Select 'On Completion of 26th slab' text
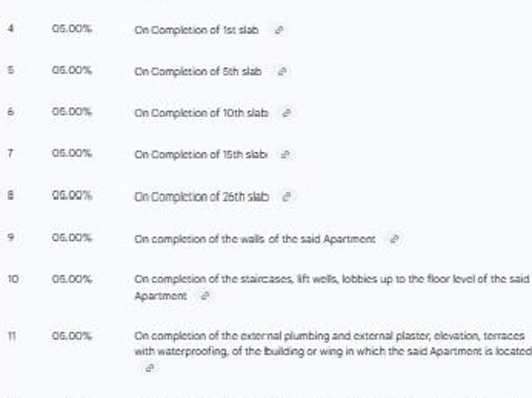 tap(201, 197)
